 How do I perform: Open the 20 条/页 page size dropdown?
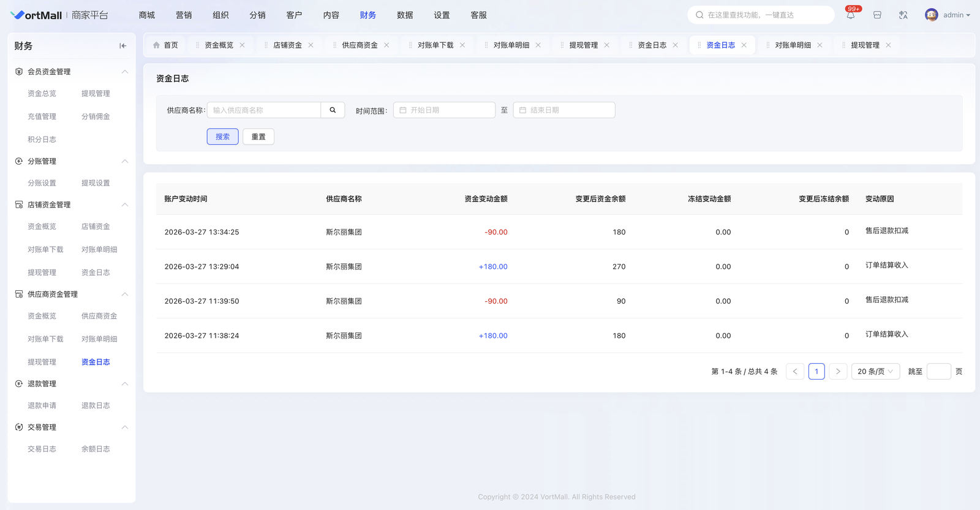(875, 372)
